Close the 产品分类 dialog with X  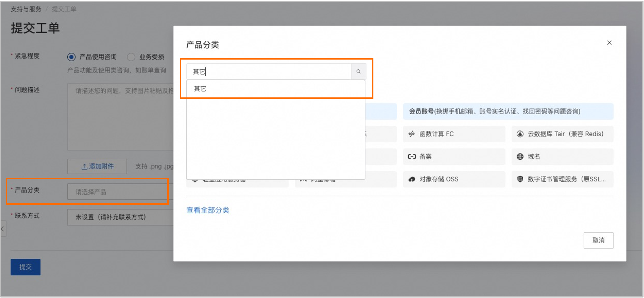coord(609,43)
